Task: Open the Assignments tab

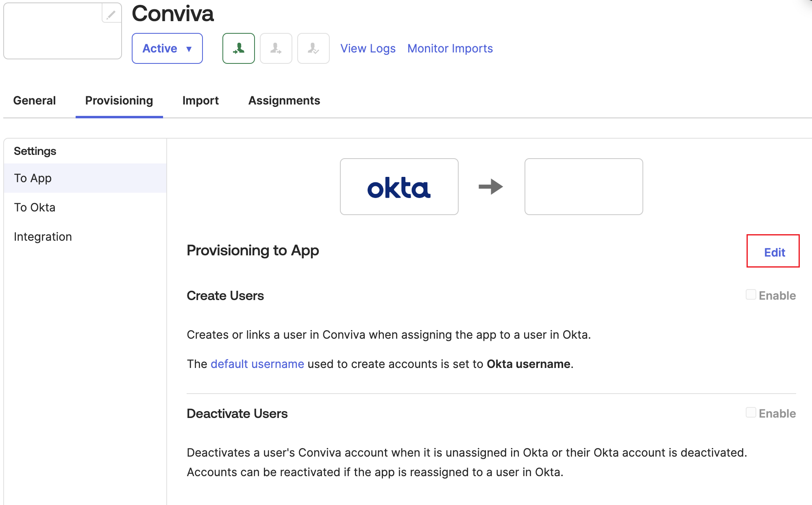Action: pos(284,100)
